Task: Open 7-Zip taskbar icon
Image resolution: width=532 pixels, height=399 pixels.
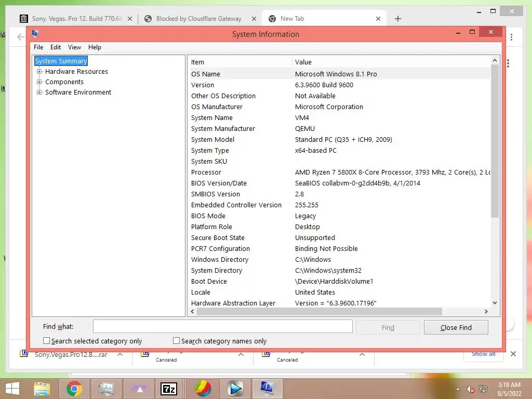Action: (169, 389)
